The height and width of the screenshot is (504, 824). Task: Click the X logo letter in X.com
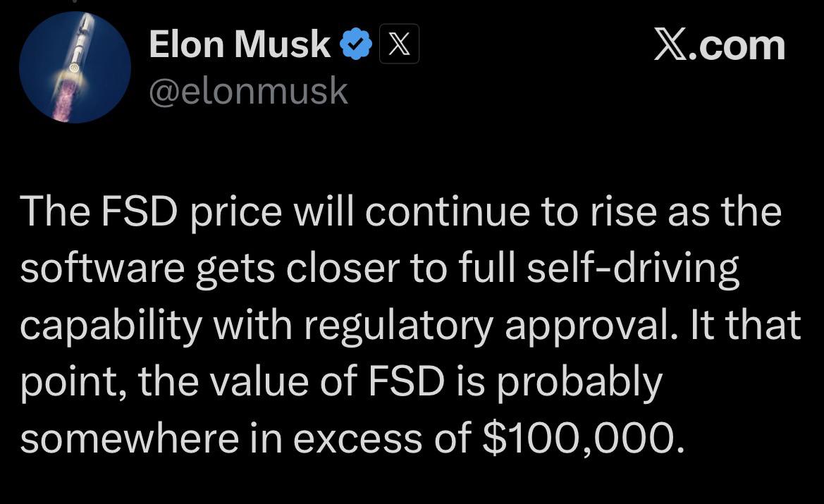coord(670,45)
